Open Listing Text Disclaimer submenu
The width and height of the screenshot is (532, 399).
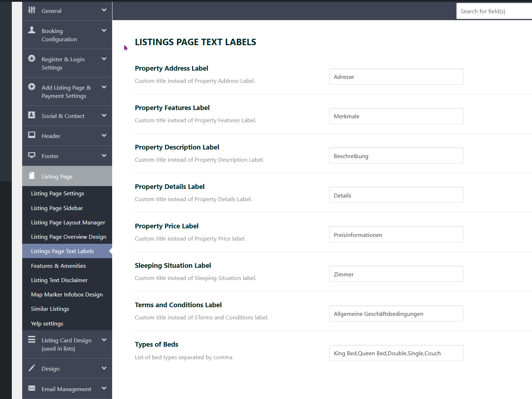[x=67, y=280]
